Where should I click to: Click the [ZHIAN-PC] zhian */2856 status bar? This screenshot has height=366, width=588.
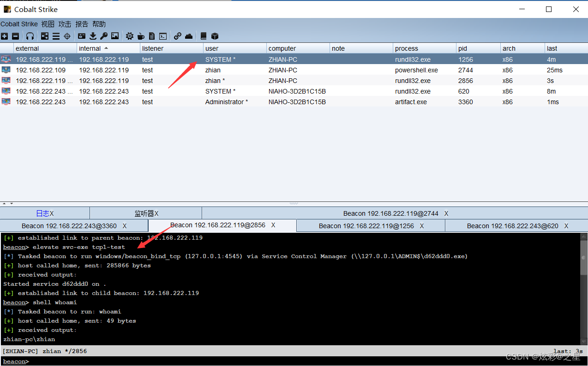[x=294, y=351]
